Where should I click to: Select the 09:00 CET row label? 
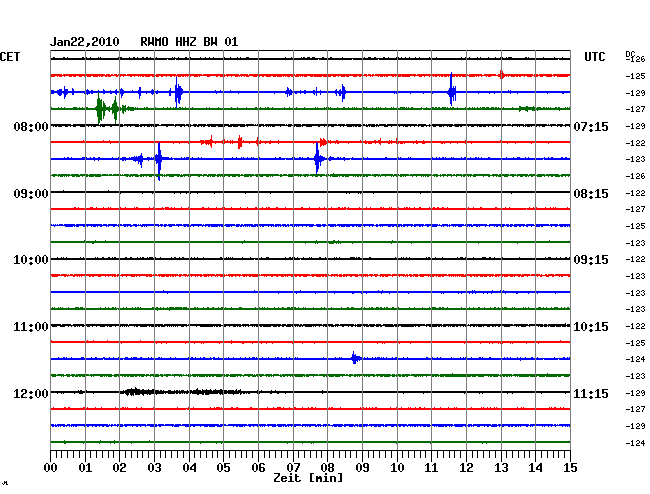tap(31, 194)
